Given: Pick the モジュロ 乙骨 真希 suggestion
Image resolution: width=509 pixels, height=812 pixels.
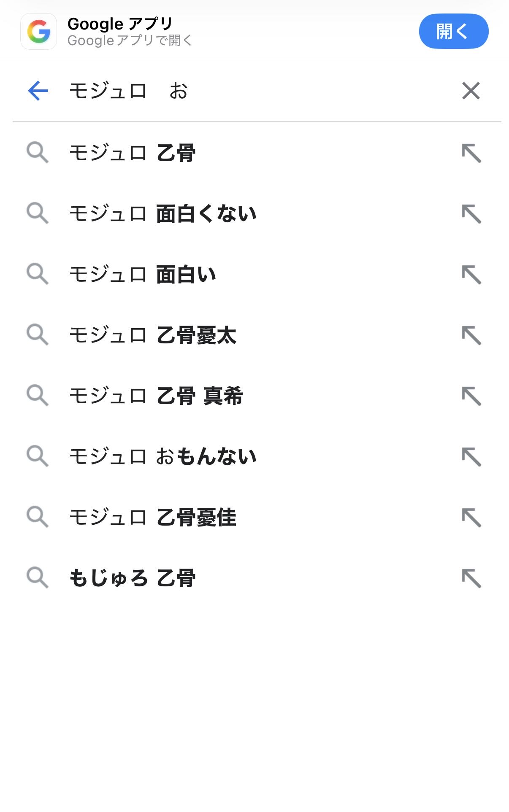Looking at the screenshot, I should click(x=156, y=396).
